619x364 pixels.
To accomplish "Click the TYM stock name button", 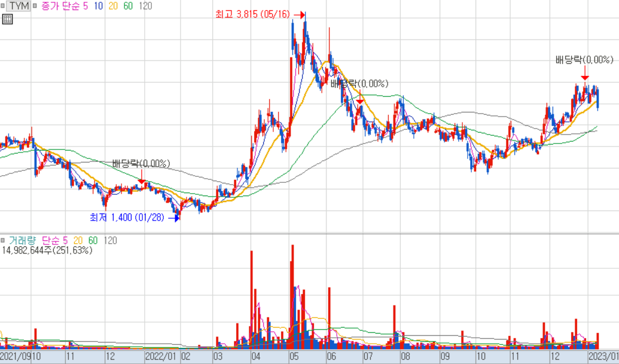I will 19,6.
